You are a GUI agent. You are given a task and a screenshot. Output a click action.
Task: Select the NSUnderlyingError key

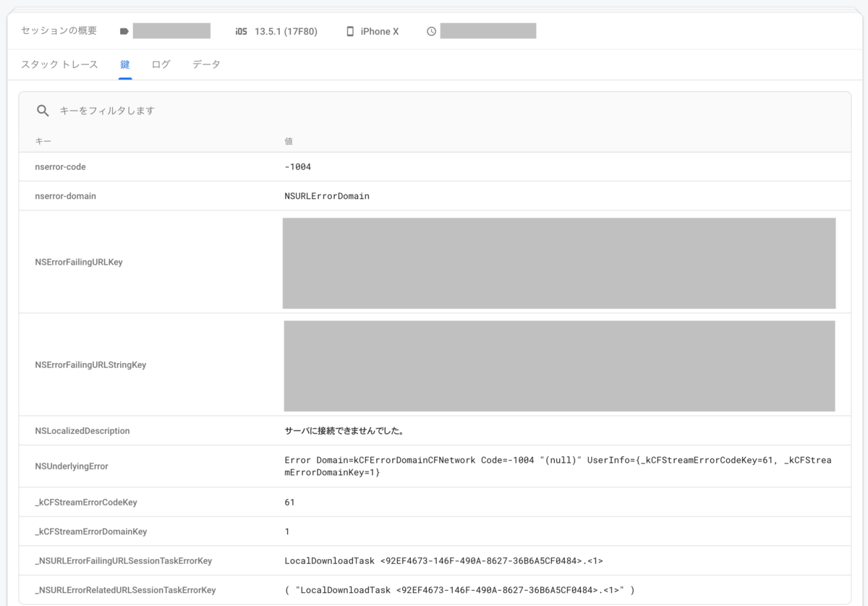pyautogui.click(x=72, y=466)
